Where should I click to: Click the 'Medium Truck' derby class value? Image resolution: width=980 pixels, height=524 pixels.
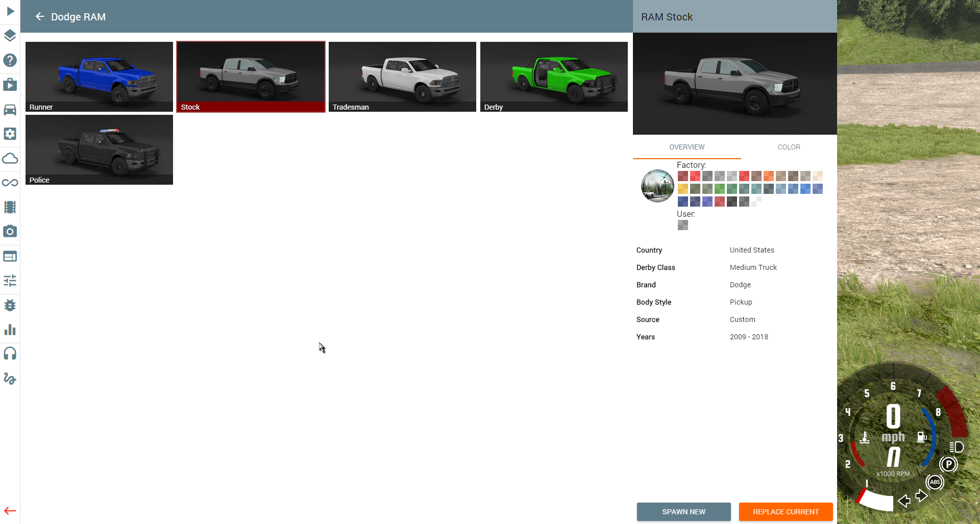click(753, 267)
